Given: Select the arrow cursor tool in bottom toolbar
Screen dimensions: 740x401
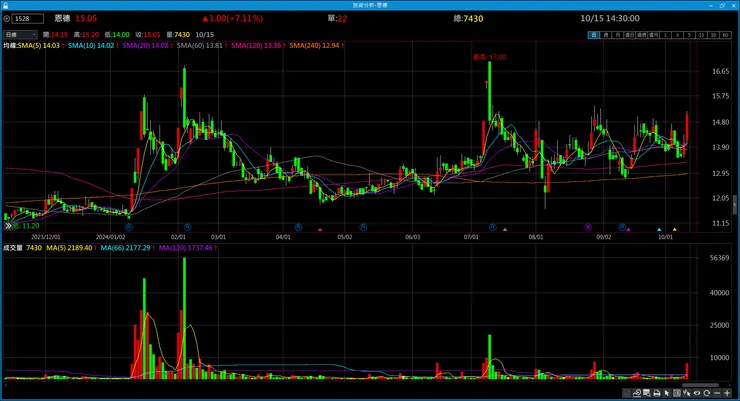Looking at the screenshot, I should tap(667, 393).
